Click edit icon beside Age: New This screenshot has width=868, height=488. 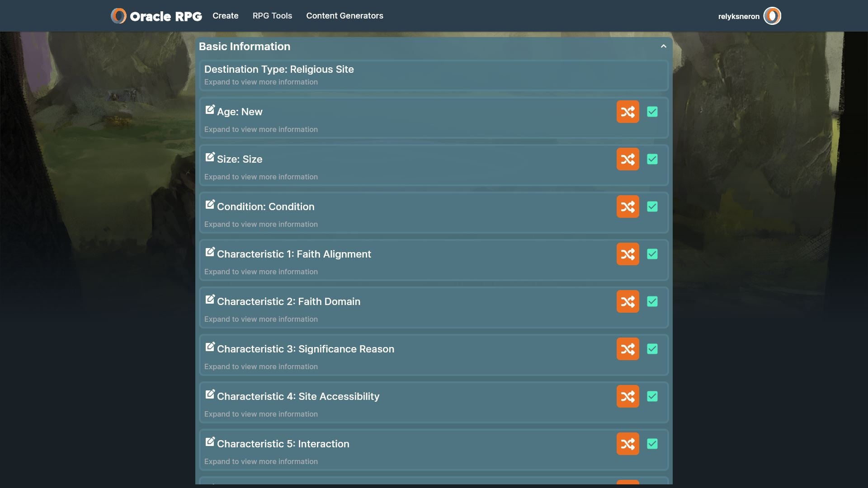210,110
